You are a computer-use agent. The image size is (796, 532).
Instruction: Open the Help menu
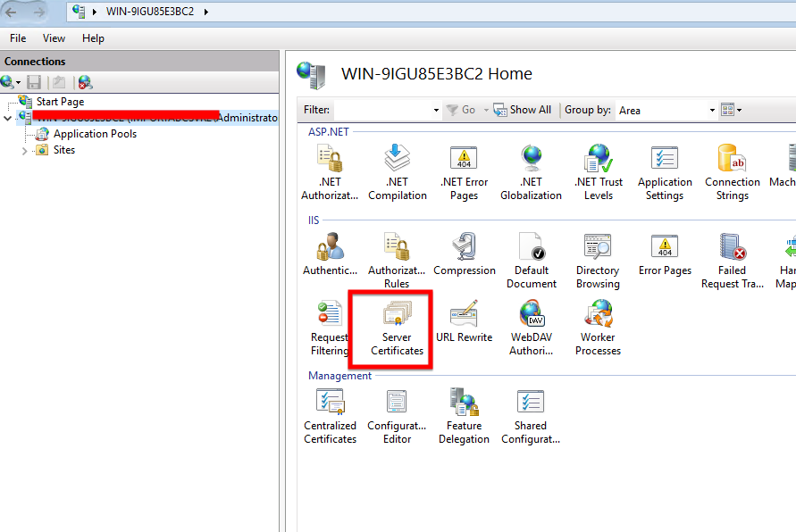pyautogui.click(x=93, y=38)
